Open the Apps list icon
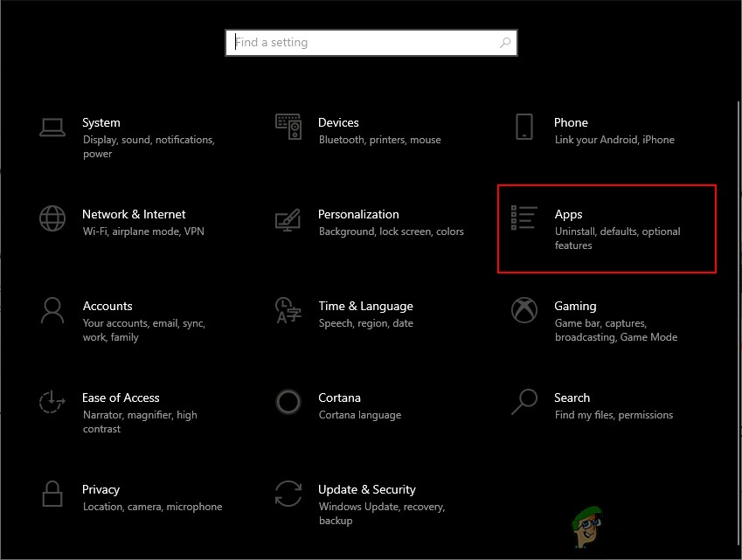Image resolution: width=742 pixels, height=560 pixels. (x=524, y=218)
